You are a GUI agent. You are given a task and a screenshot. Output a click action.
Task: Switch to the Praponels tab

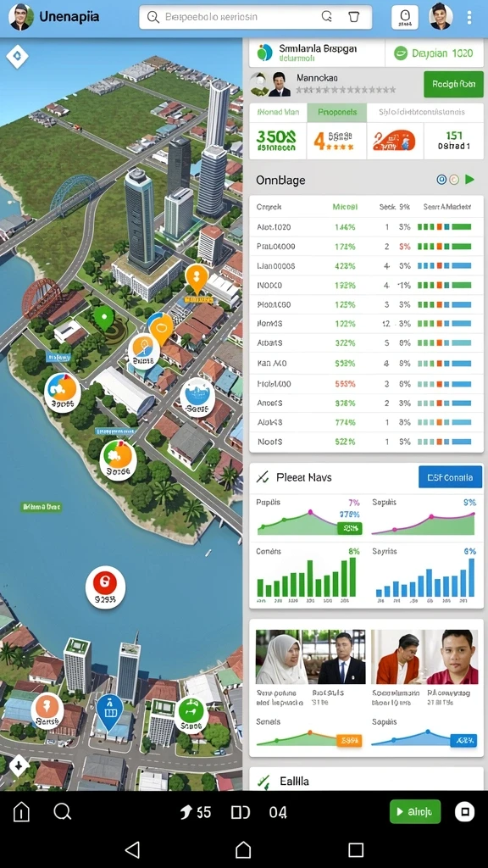click(x=337, y=112)
